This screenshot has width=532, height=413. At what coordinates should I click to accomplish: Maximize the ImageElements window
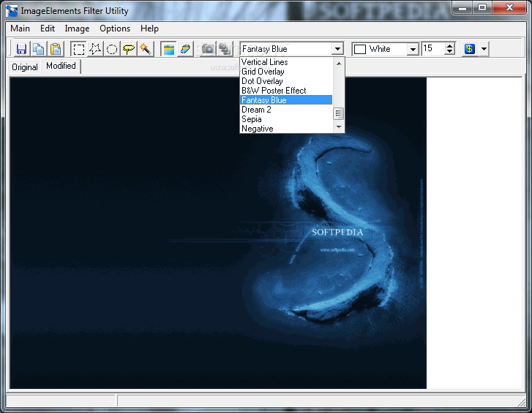482,7
